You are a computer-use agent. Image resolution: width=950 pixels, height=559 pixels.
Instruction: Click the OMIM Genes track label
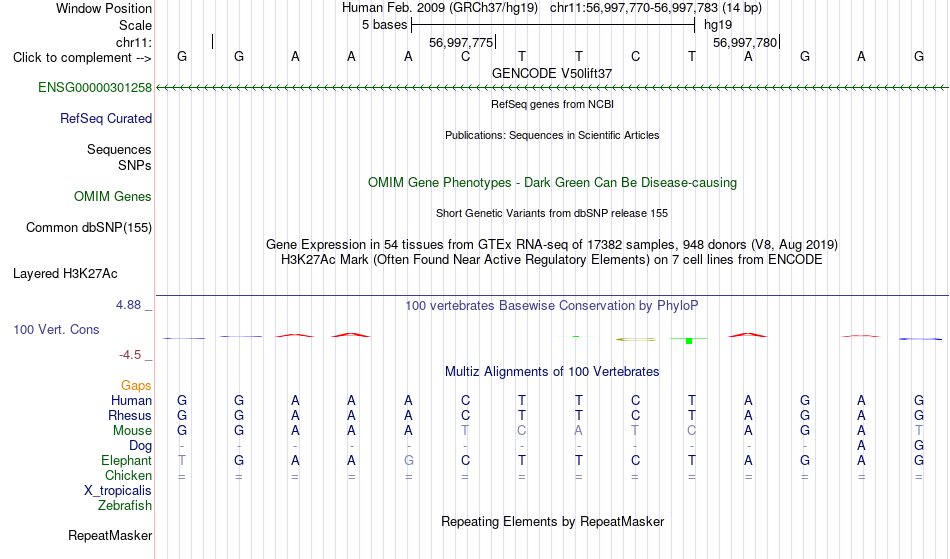112,196
